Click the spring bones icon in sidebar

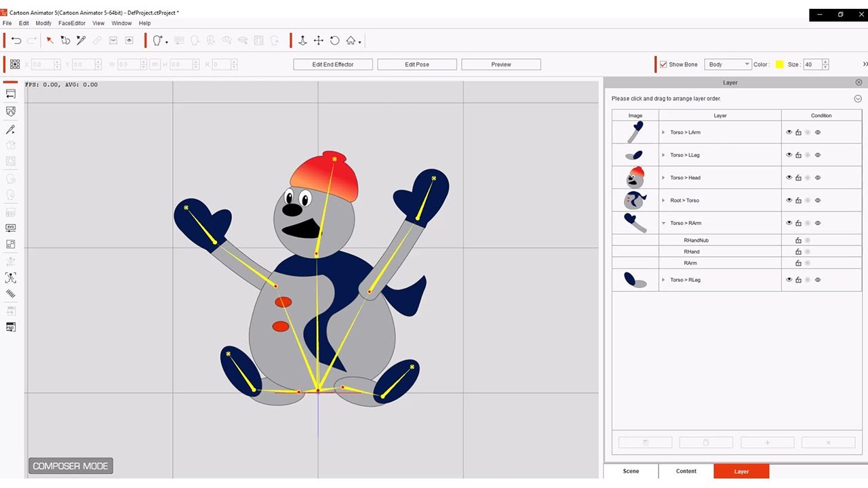pos(10,293)
